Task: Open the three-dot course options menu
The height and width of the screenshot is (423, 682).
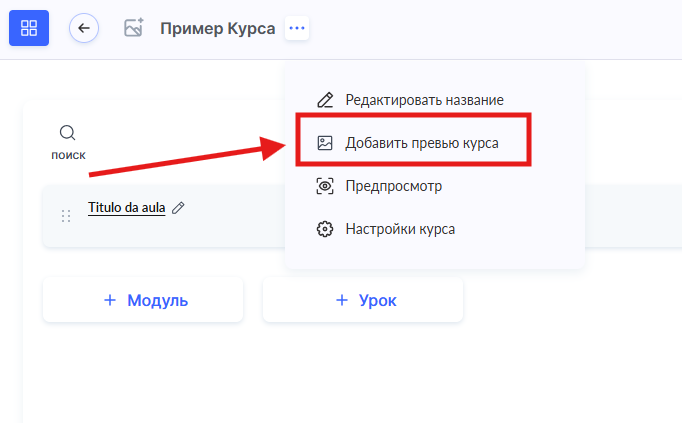Action: [296, 29]
